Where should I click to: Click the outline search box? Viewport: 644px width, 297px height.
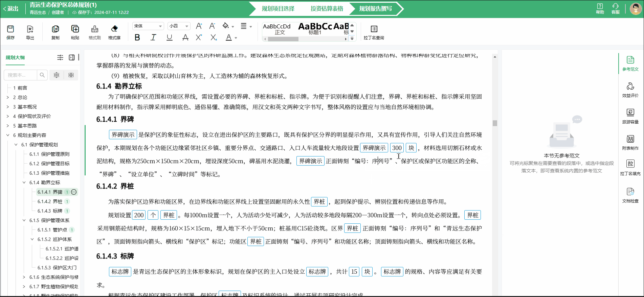pos(20,75)
